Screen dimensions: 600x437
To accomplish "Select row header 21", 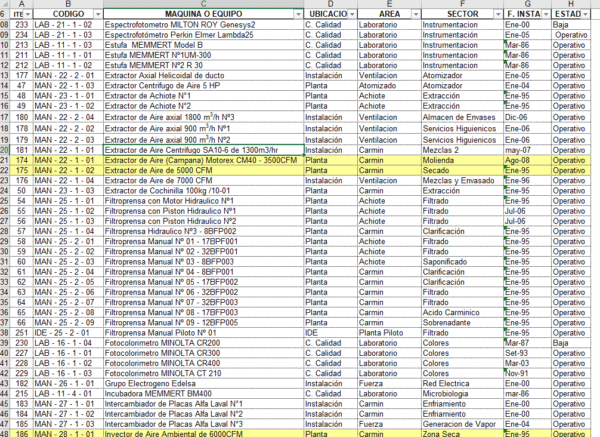I will click(x=5, y=160).
